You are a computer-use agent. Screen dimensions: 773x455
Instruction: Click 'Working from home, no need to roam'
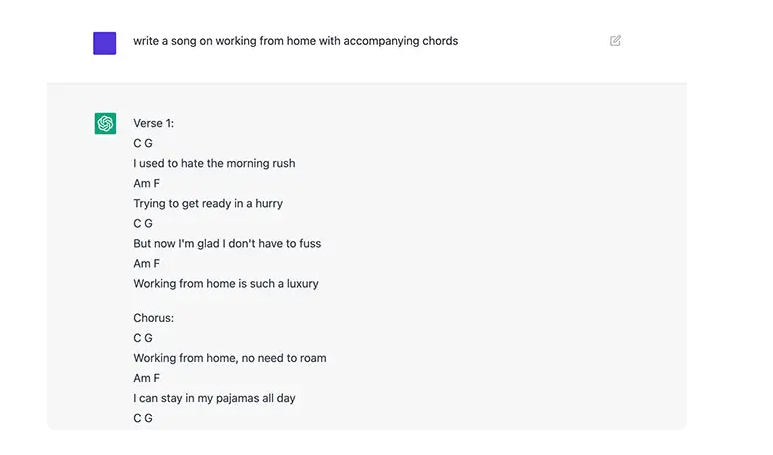[230, 358]
